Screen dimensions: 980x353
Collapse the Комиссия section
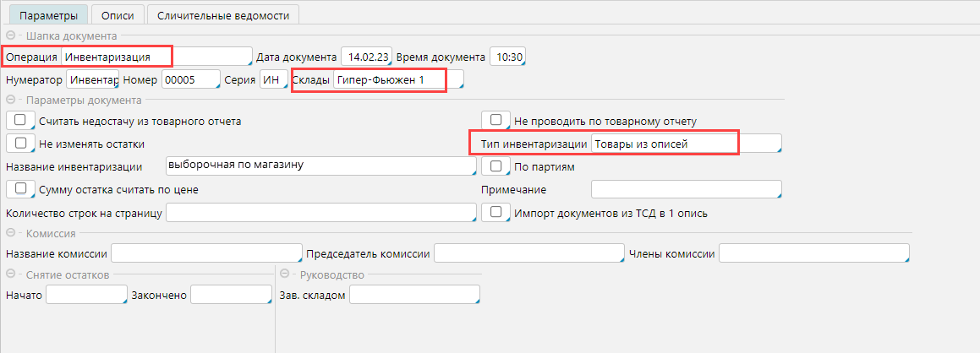(10, 233)
